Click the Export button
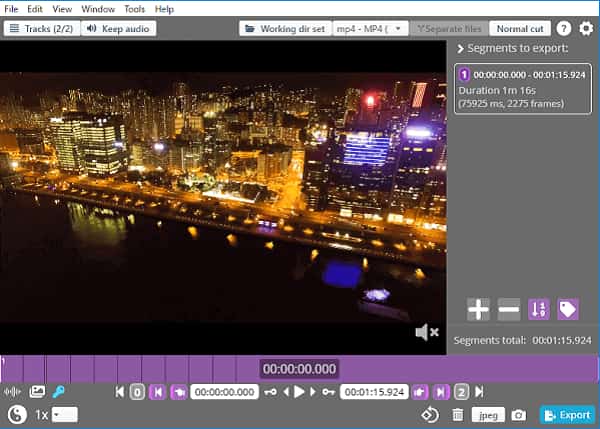This screenshot has width=600, height=429. click(566, 414)
